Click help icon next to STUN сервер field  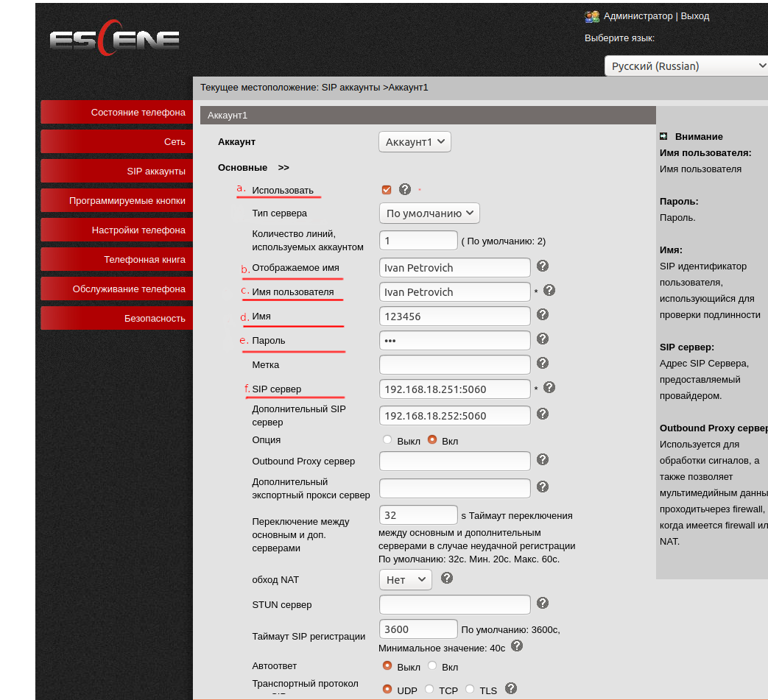(542, 603)
